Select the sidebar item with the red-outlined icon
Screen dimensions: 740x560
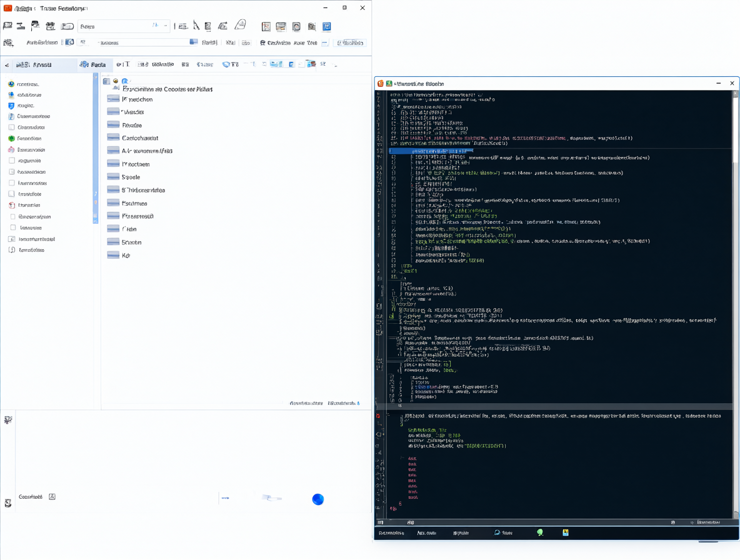(24, 205)
